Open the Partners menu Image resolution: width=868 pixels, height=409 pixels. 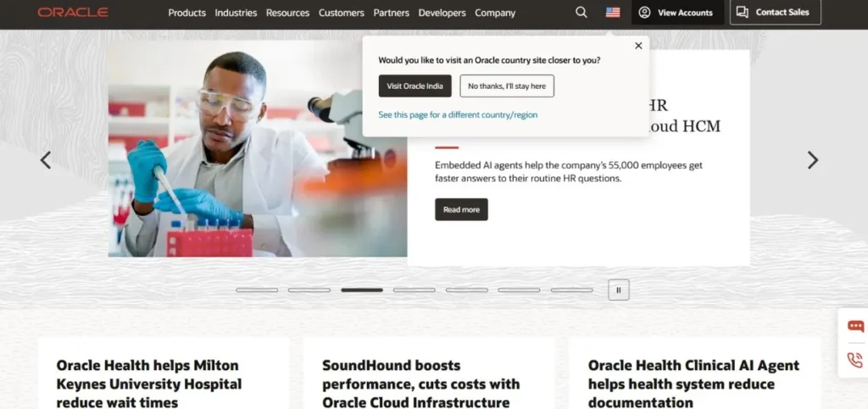(392, 13)
